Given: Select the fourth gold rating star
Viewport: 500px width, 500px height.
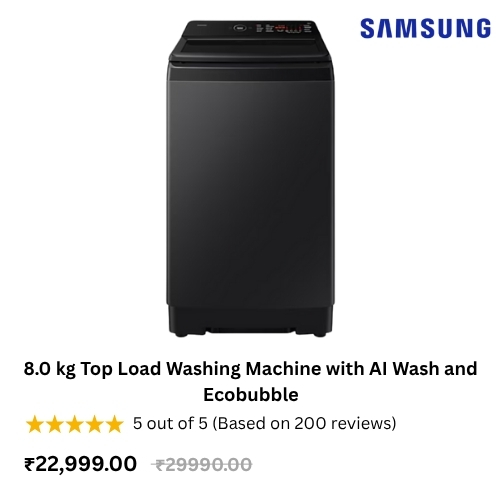Looking at the screenshot, I should [95, 424].
